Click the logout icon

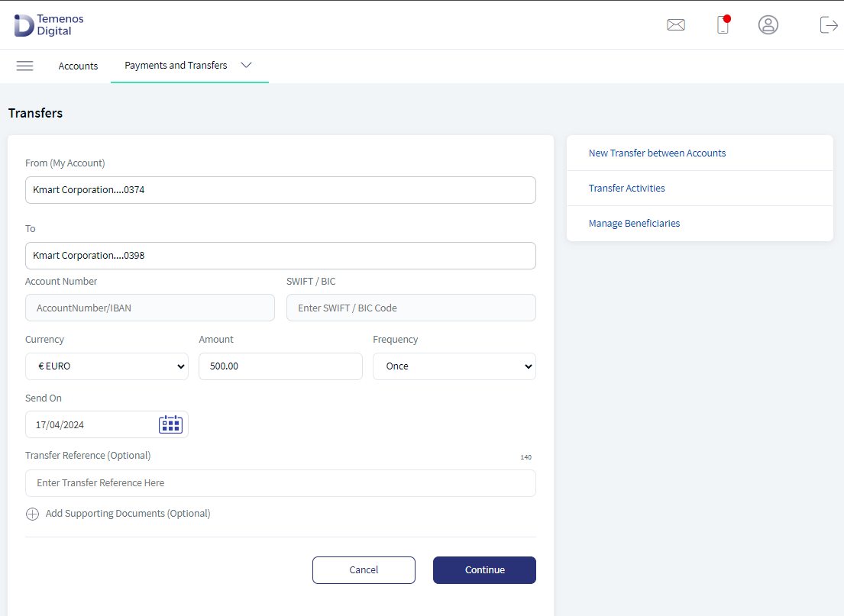pos(829,24)
